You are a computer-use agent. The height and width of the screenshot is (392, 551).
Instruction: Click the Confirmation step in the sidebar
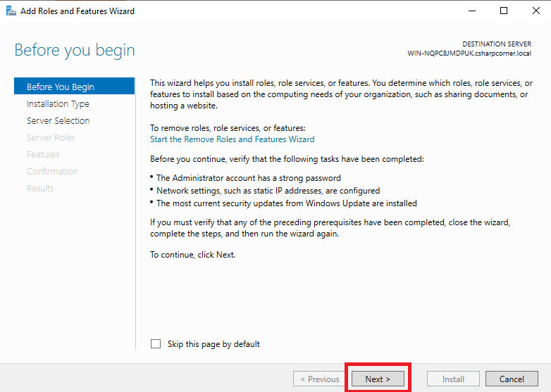52,171
